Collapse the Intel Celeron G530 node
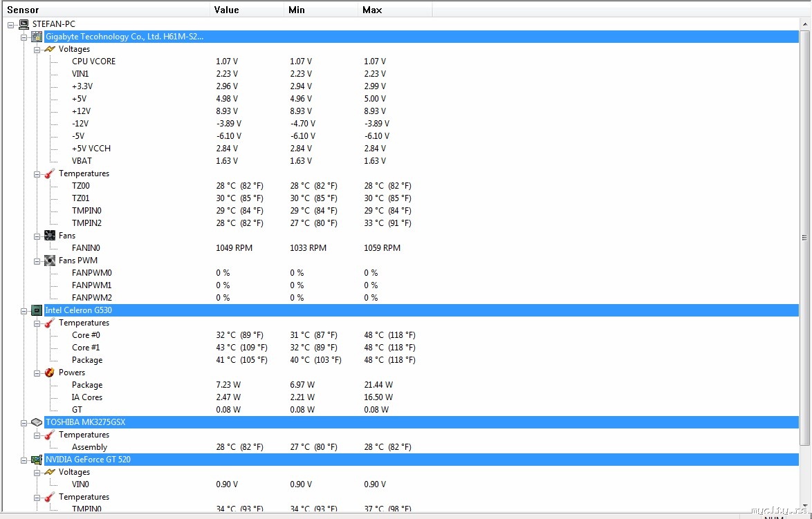 (24, 311)
